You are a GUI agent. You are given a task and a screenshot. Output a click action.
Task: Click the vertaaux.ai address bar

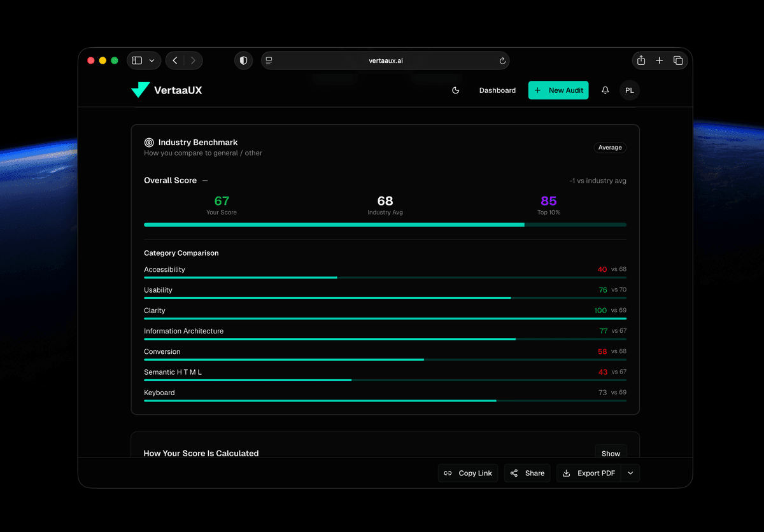coord(385,60)
